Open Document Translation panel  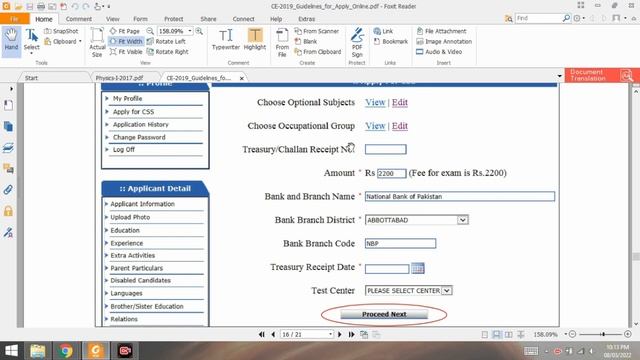coord(602,75)
